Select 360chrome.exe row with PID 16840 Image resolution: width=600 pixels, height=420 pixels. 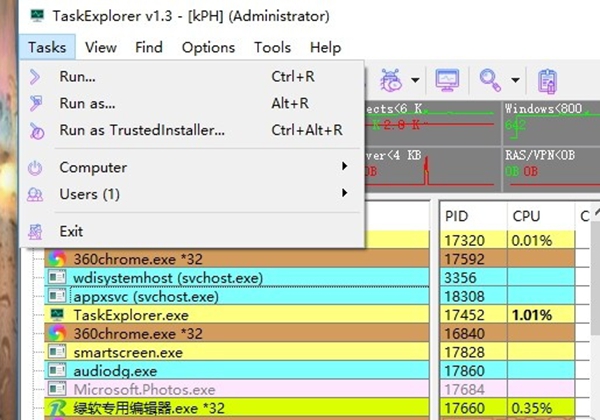pos(236,334)
